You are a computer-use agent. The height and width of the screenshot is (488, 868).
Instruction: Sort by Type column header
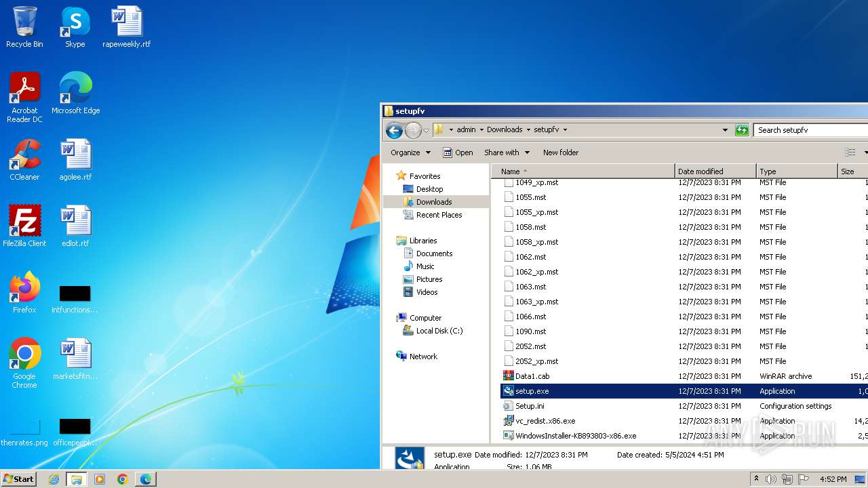(797, 171)
